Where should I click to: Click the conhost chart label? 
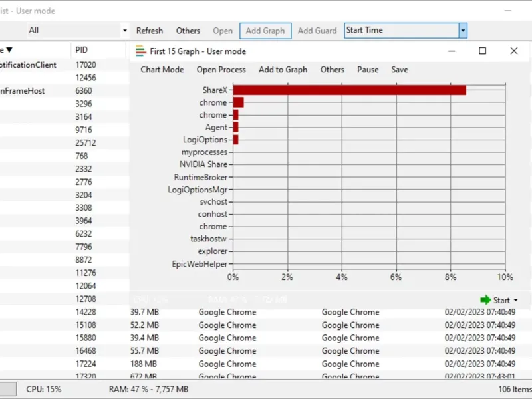[213, 214]
